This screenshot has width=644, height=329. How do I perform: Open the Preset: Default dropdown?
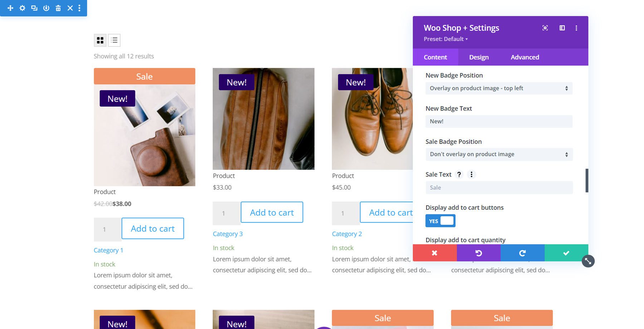pyautogui.click(x=446, y=39)
